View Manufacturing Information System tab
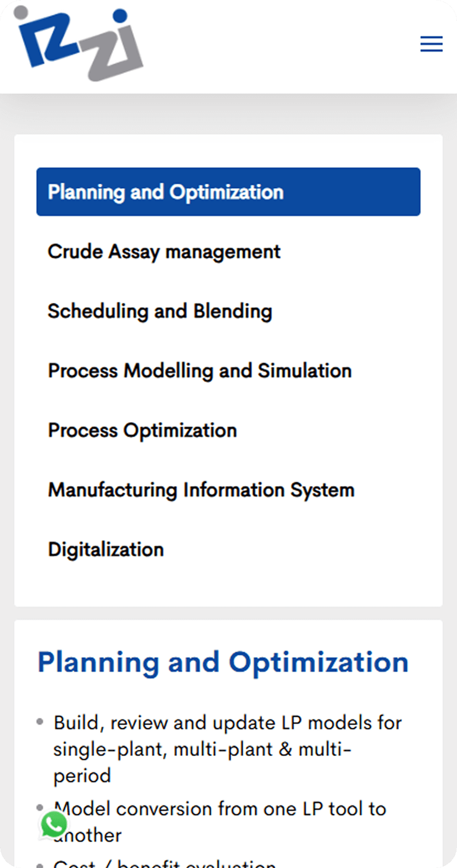The width and height of the screenshot is (457, 868). click(x=201, y=489)
